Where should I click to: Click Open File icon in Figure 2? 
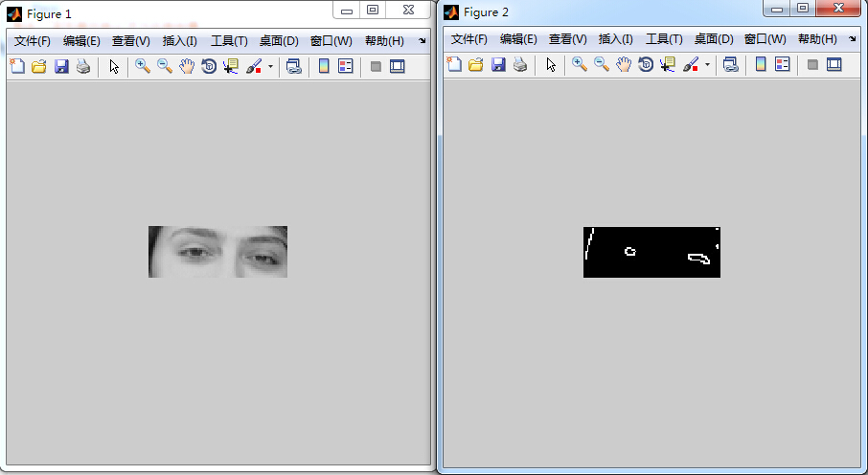(475, 64)
